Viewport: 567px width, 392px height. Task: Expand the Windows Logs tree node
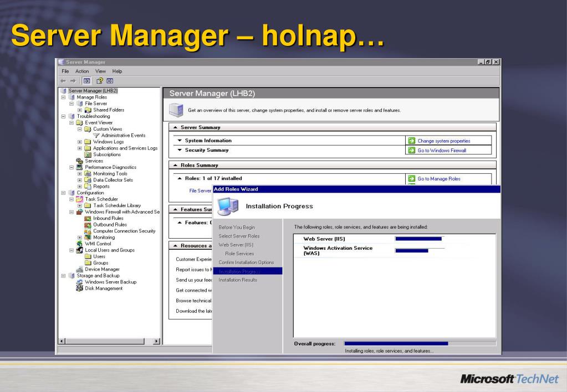point(80,142)
